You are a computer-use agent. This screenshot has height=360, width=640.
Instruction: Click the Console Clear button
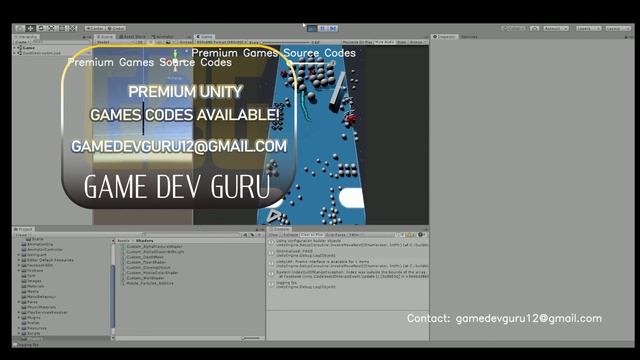[x=273, y=235]
